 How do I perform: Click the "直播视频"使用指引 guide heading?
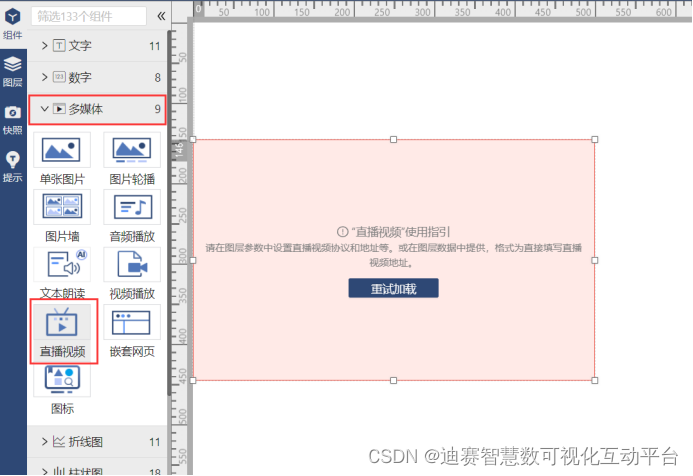[x=394, y=232]
